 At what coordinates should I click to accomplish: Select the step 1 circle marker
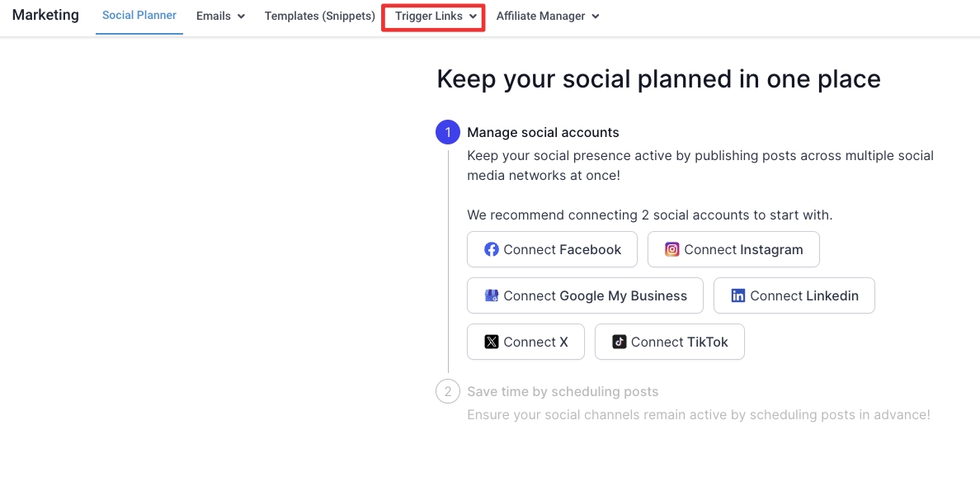pos(448,132)
